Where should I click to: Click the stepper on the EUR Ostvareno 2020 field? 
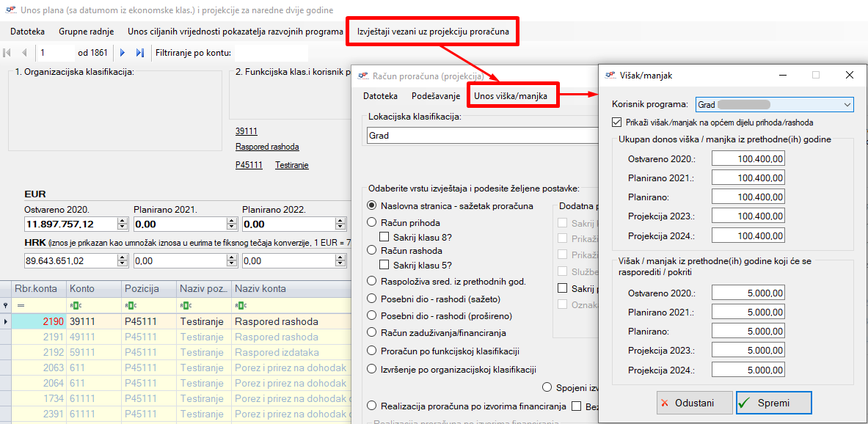click(122, 224)
